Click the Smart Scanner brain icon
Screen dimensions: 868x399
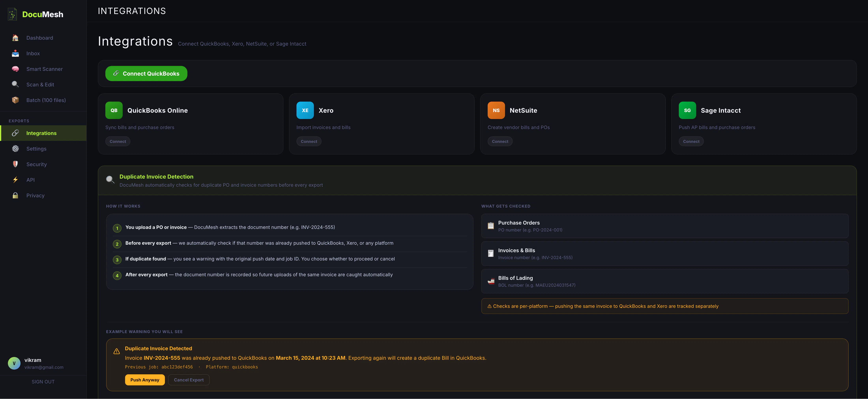pos(15,69)
